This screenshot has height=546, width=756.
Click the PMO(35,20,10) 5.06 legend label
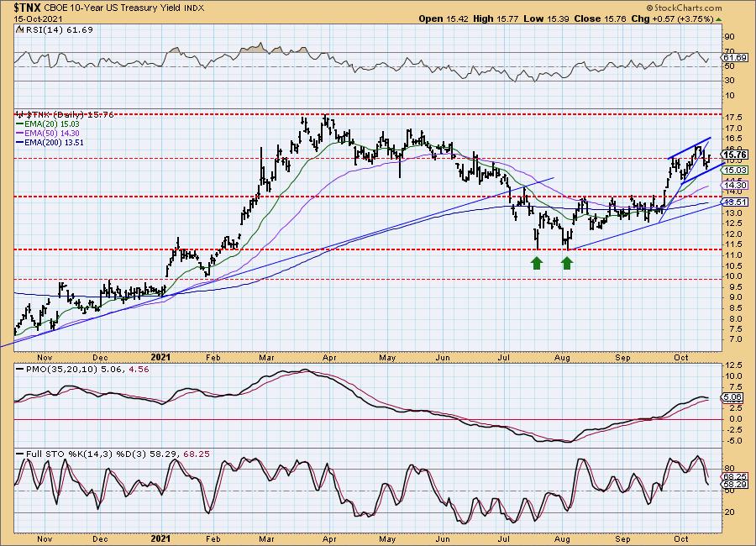coord(74,370)
